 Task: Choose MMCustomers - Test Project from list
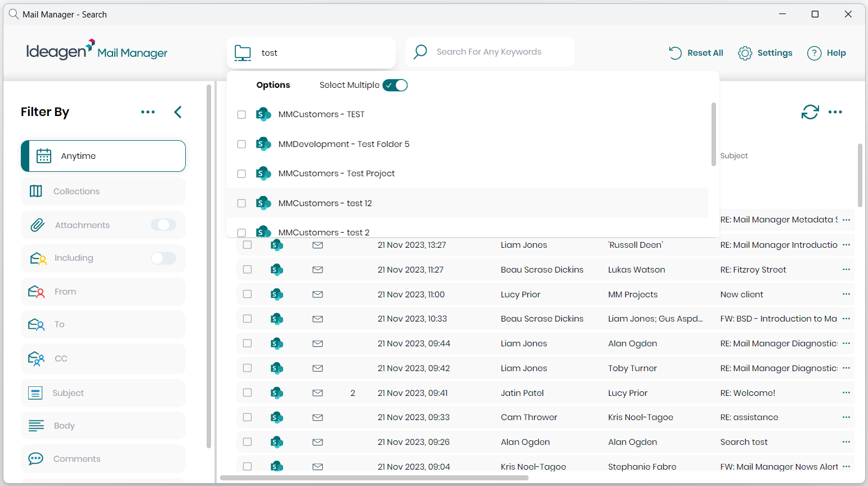pyautogui.click(x=336, y=173)
